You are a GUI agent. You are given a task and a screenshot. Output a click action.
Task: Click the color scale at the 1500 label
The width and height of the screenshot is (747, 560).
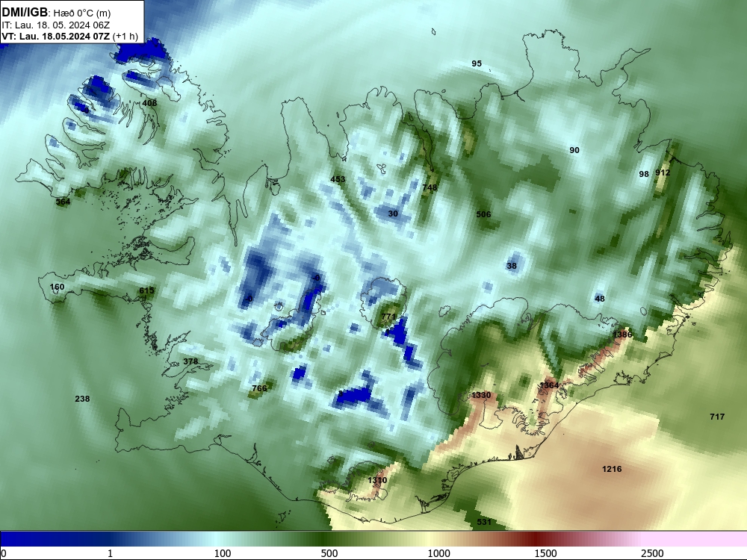tap(545, 553)
